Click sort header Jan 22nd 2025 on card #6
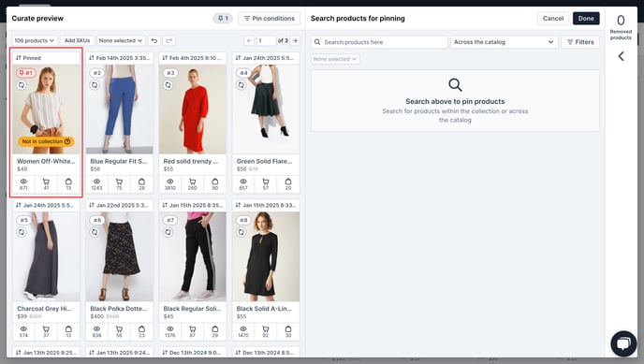 [120, 205]
